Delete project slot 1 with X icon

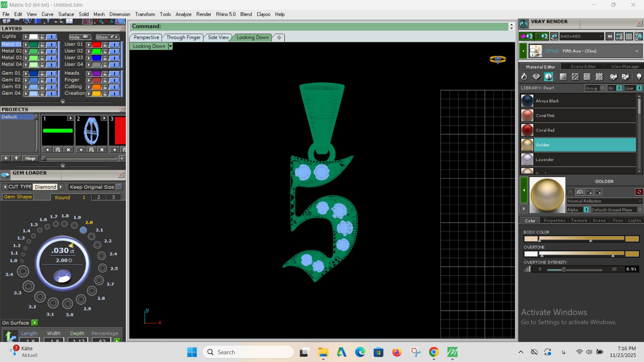[x=68, y=150]
